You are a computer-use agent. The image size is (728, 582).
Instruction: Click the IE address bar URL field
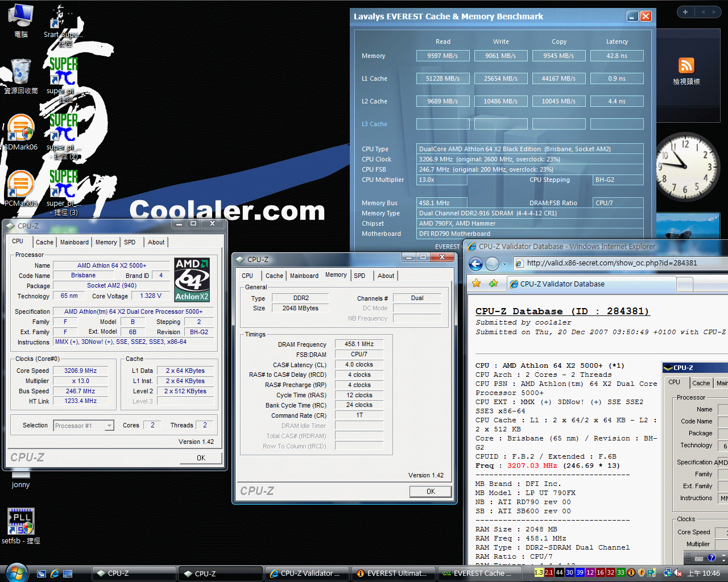click(x=620, y=263)
